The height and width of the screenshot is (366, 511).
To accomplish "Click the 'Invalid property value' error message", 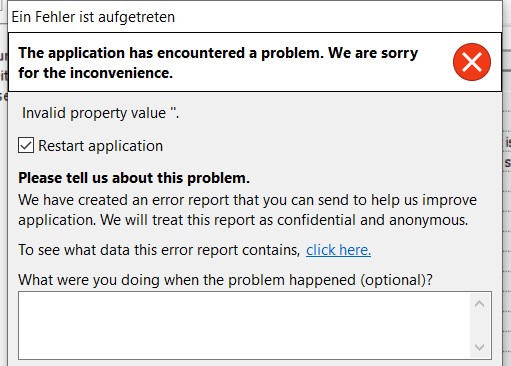I will 100,113.
